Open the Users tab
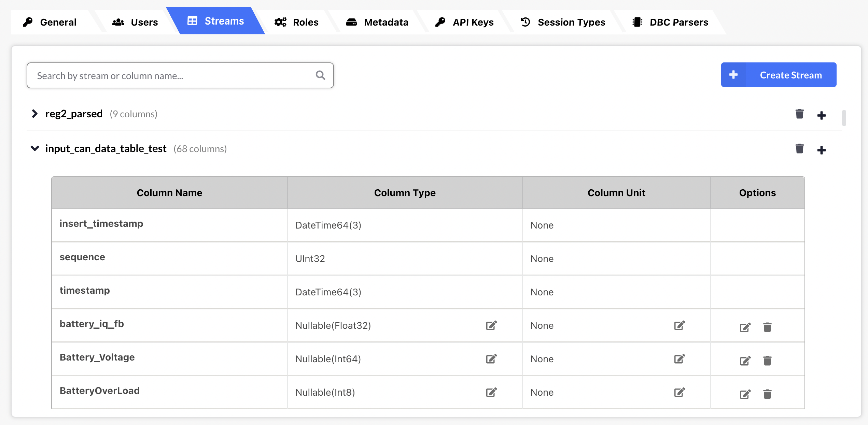Viewport: 868px width, 425px height. pos(135,22)
